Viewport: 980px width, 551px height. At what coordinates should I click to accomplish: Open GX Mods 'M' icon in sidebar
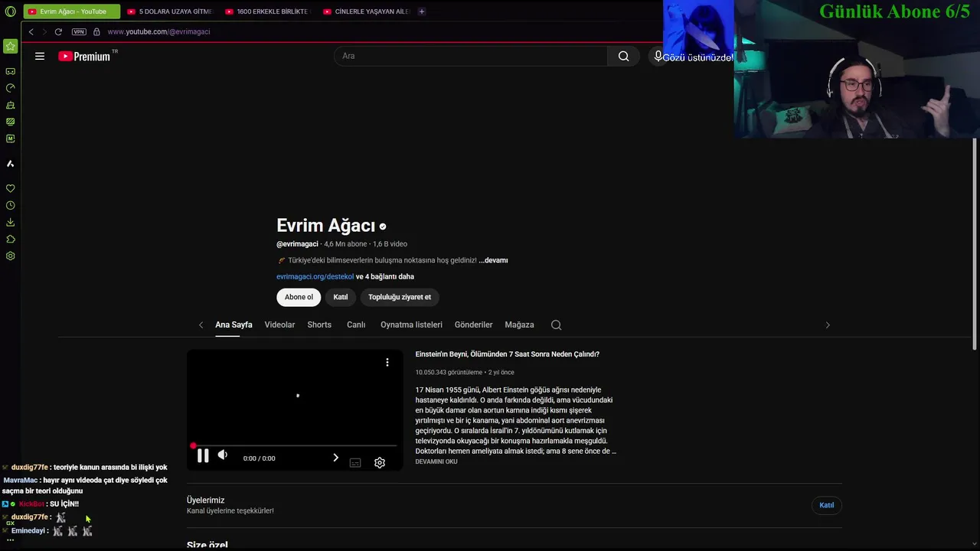click(11, 139)
